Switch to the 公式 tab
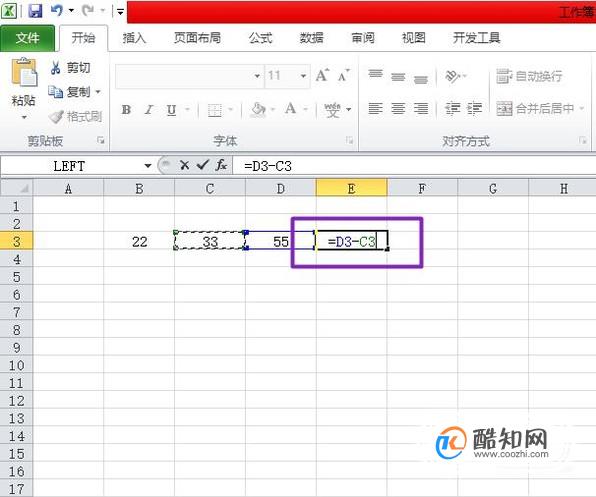 click(261, 38)
